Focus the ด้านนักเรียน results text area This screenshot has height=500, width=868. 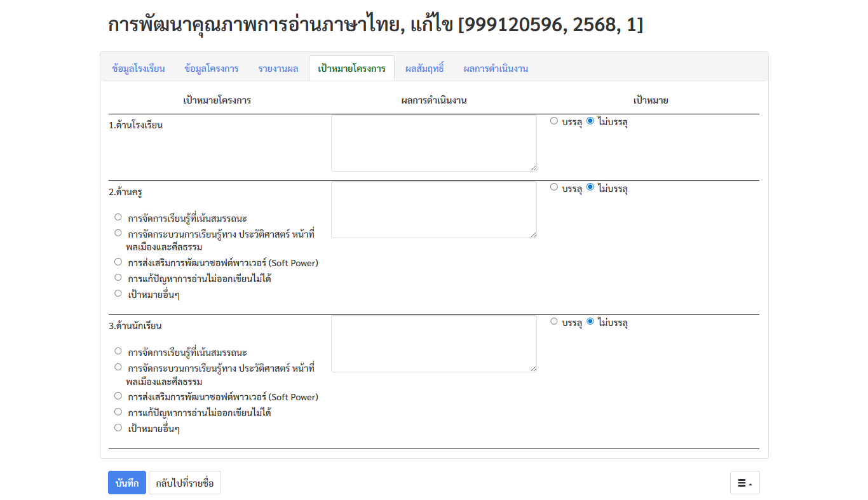tap(433, 344)
